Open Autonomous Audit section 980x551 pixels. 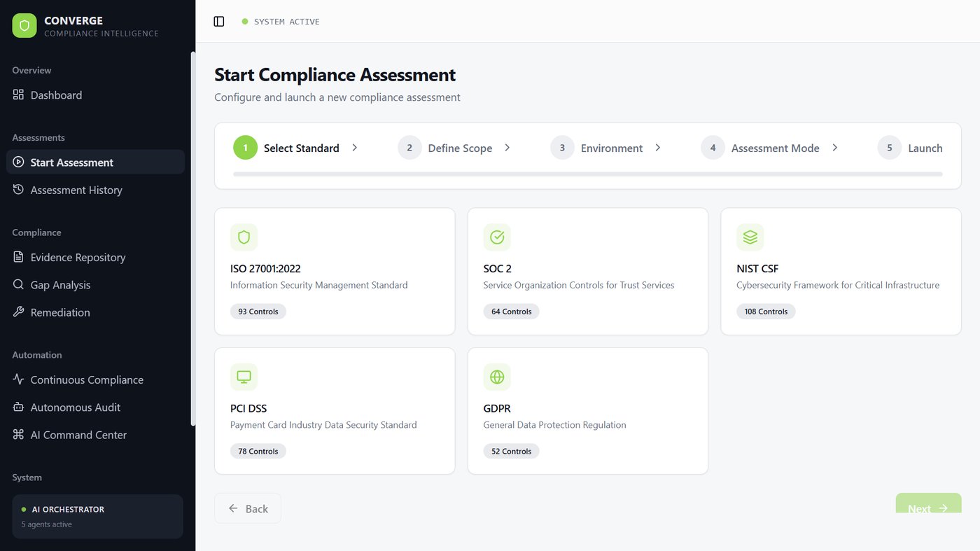pyautogui.click(x=95, y=407)
